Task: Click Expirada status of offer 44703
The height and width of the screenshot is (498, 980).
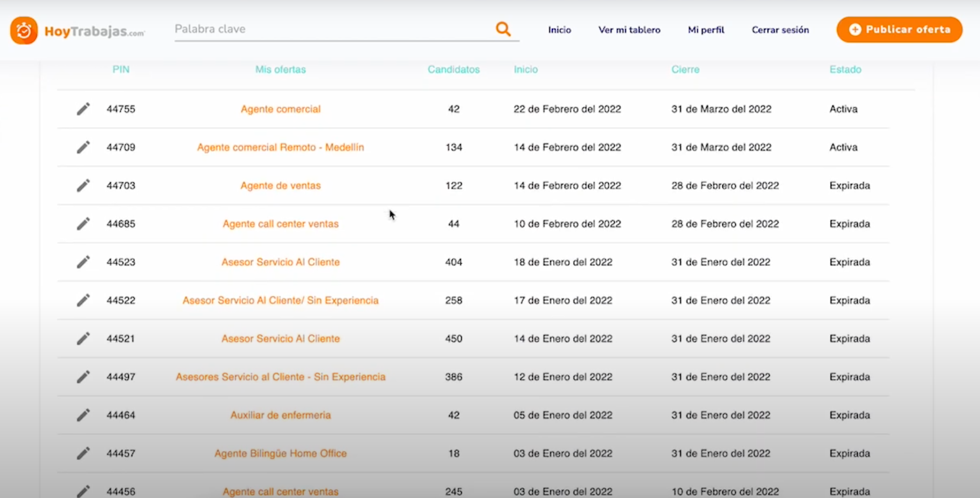Action: 850,185
